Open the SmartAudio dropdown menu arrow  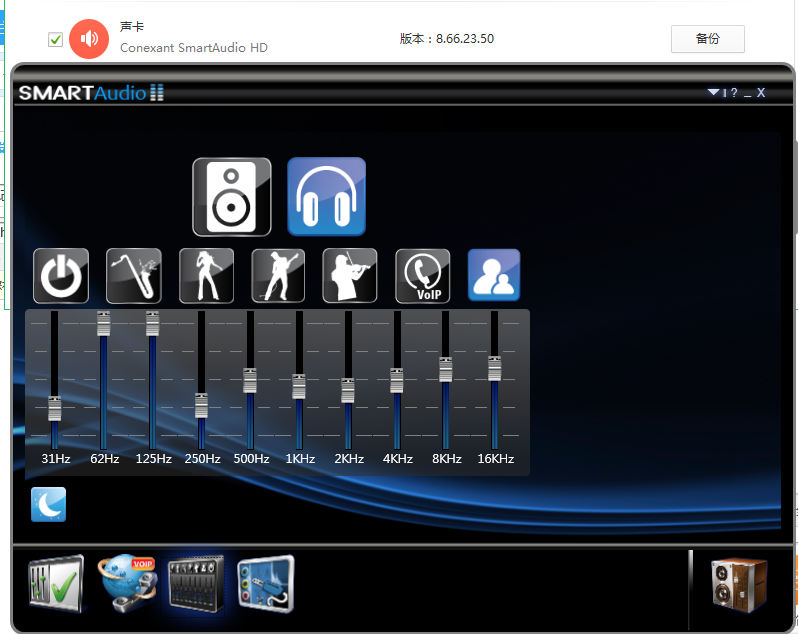click(x=714, y=92)
